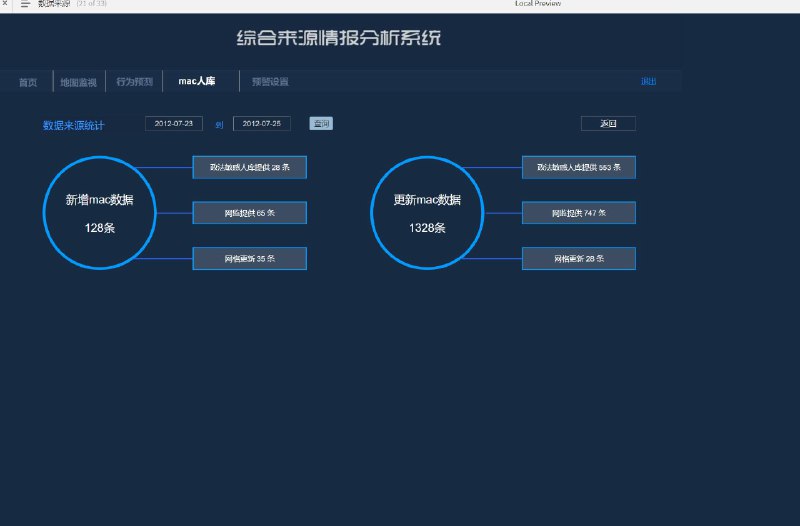
Task: Go to the 首页 tab
Action: (28, 82)
